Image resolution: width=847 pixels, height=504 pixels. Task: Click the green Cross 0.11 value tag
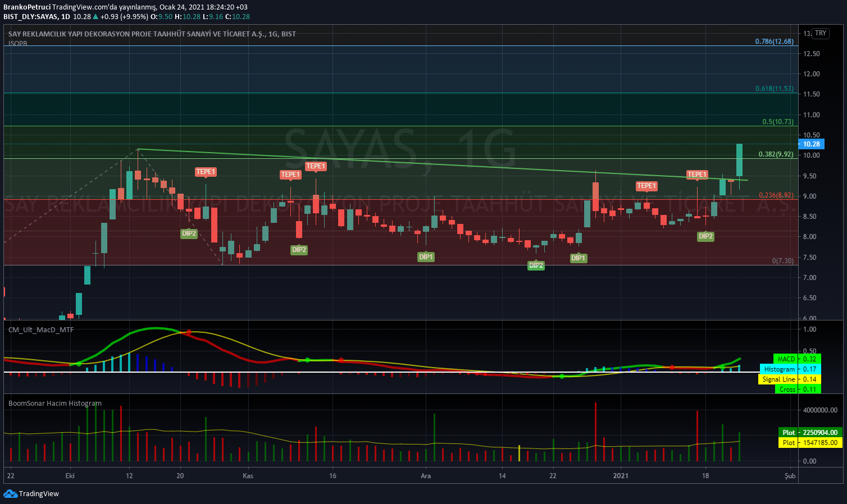click(x=798, y=389)
